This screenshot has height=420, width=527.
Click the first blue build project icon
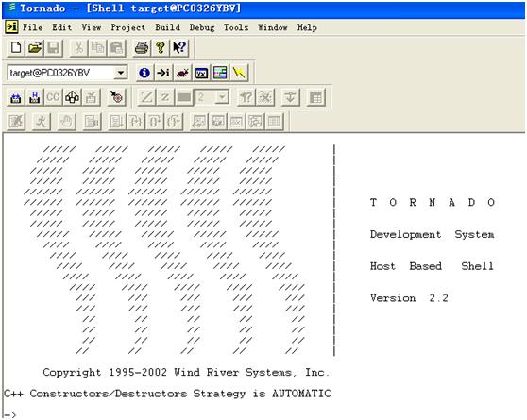pos(16,97)
